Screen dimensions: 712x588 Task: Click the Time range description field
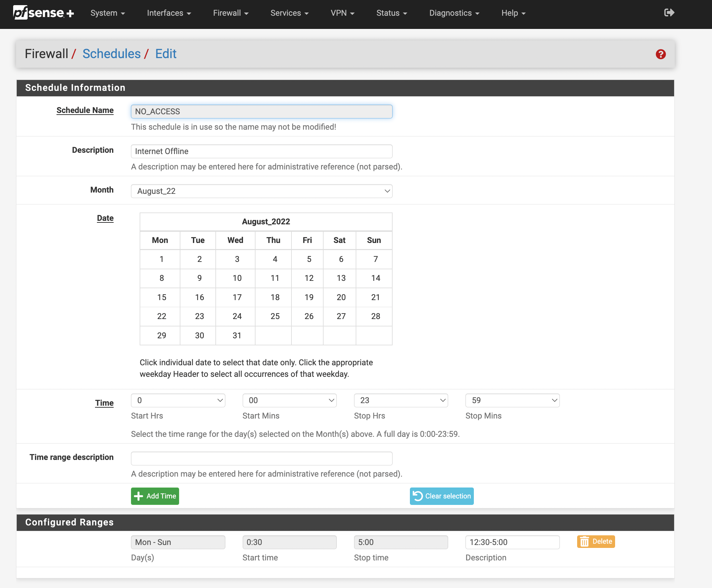[261, 458]
